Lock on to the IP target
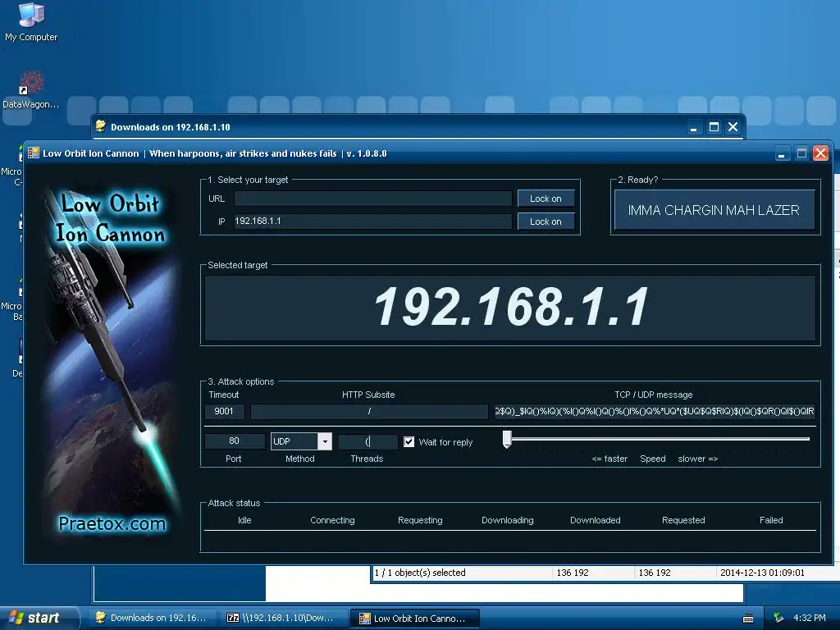Screen dimensions: 840x630 [x=546, y=221]
